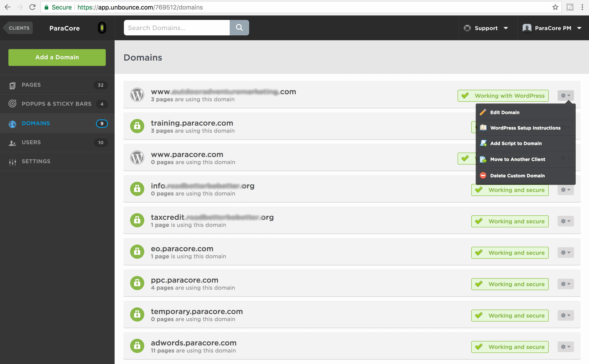Click the browser extension icon
The width and height of the screenshot is (589, 364).
570,7
